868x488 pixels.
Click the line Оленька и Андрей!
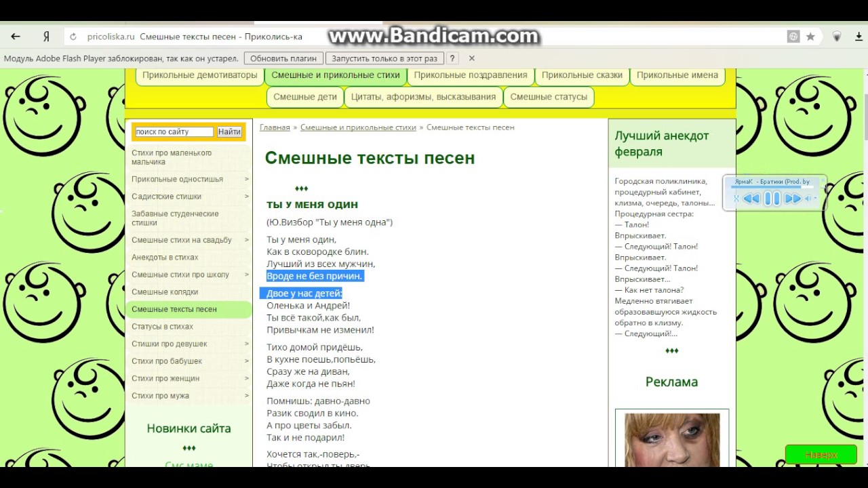[308, 306]
